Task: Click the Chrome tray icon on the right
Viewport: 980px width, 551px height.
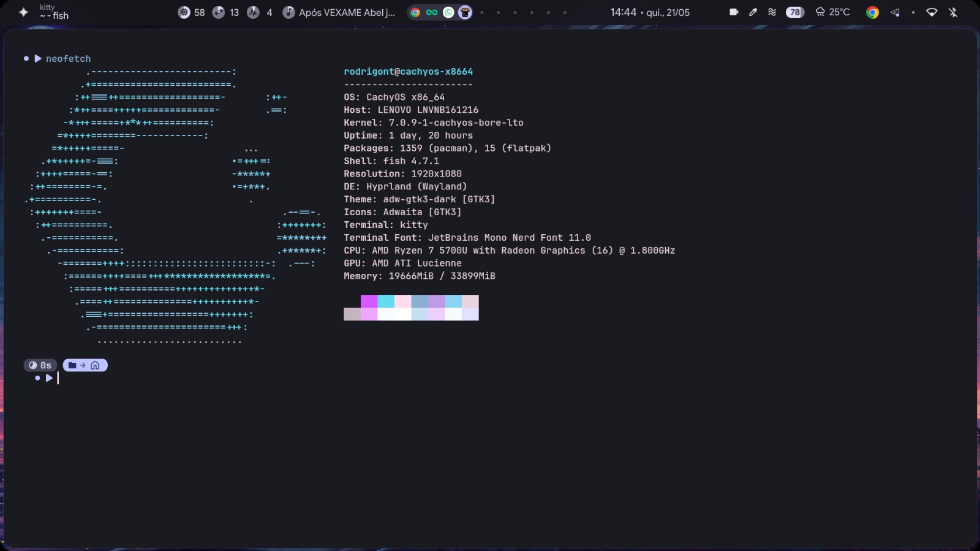Action: tap(873, 12)
